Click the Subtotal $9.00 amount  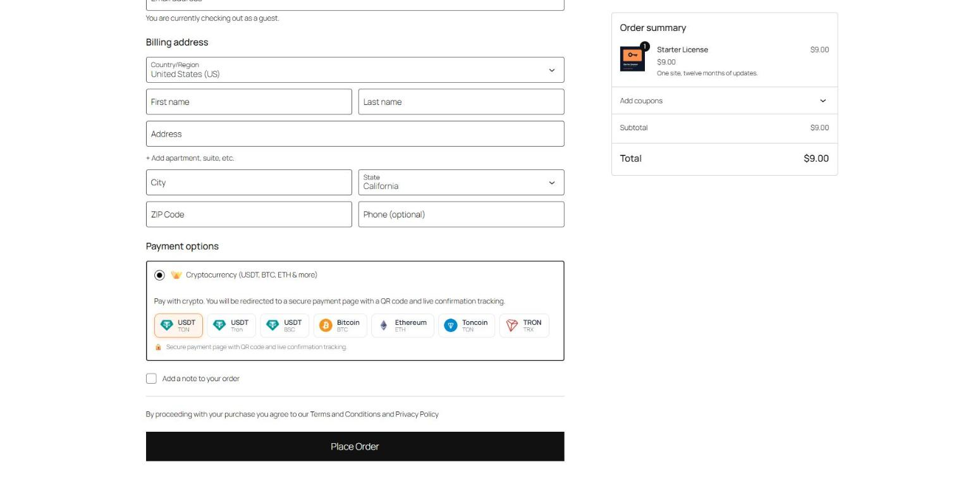pos(819,128)
